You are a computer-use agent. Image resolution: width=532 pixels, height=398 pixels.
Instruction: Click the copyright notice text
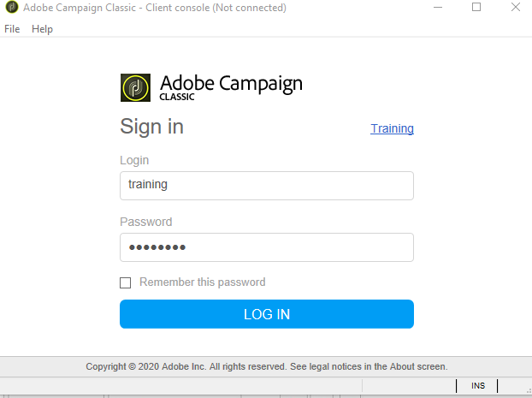[x=266, y=366]
